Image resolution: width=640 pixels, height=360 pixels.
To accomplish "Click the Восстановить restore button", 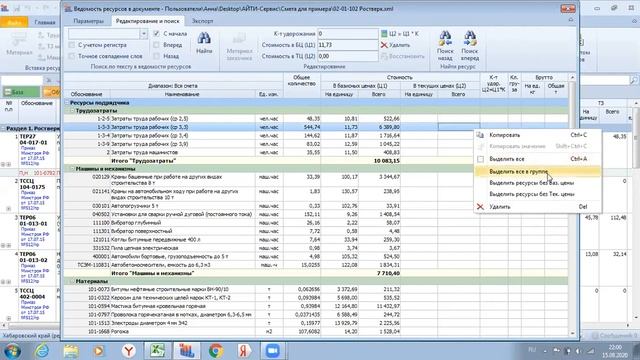I will (402, 56).
